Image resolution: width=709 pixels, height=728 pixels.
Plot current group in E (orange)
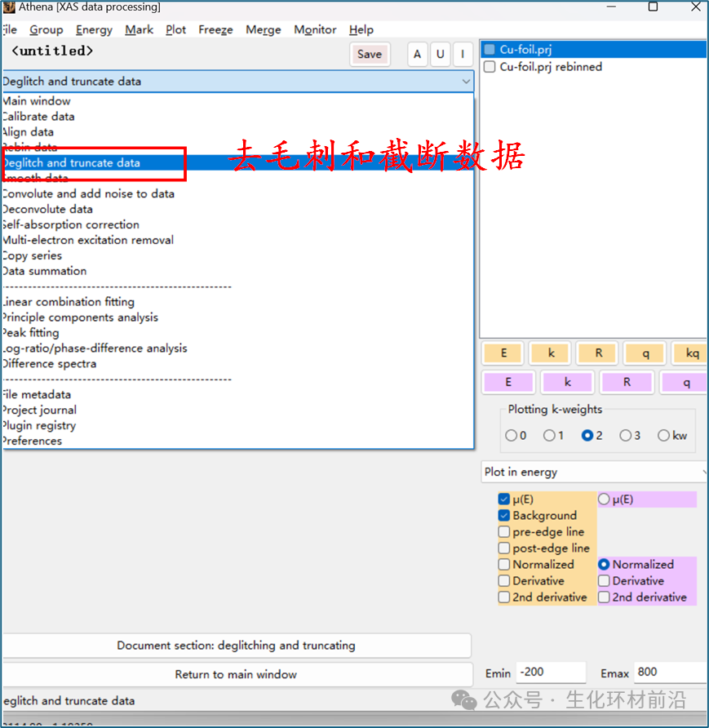pyautogui.click(x=503, y=353)
